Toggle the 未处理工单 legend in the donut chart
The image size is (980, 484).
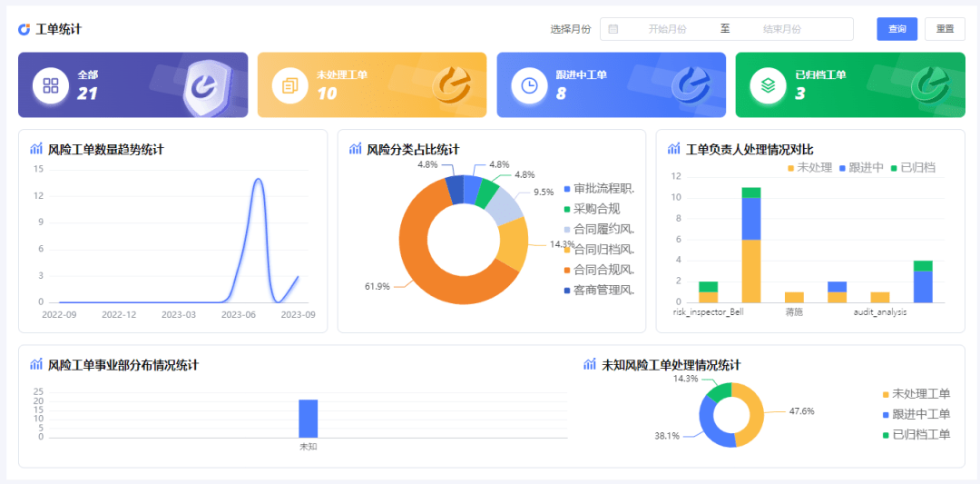coord(916,394)
